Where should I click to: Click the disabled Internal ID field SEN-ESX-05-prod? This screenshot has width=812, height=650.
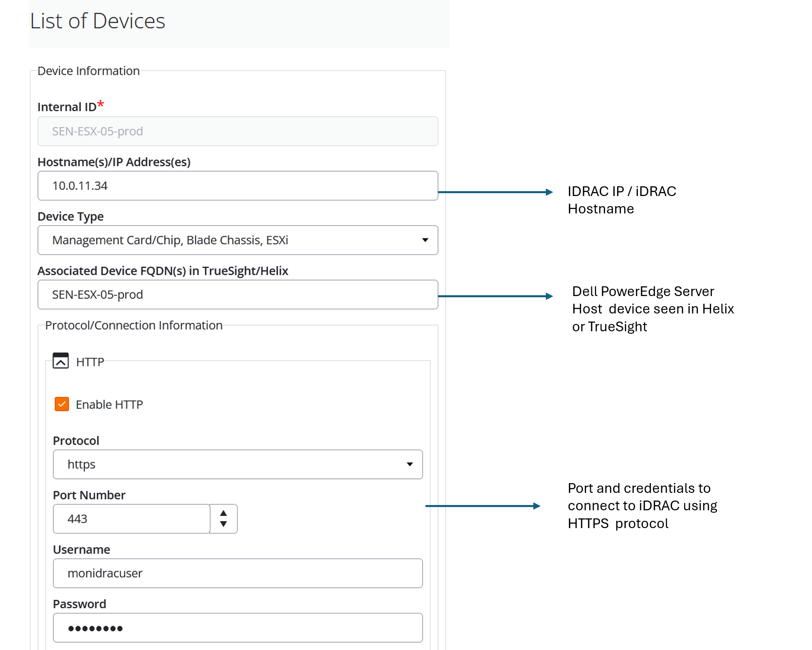point(237,131)
